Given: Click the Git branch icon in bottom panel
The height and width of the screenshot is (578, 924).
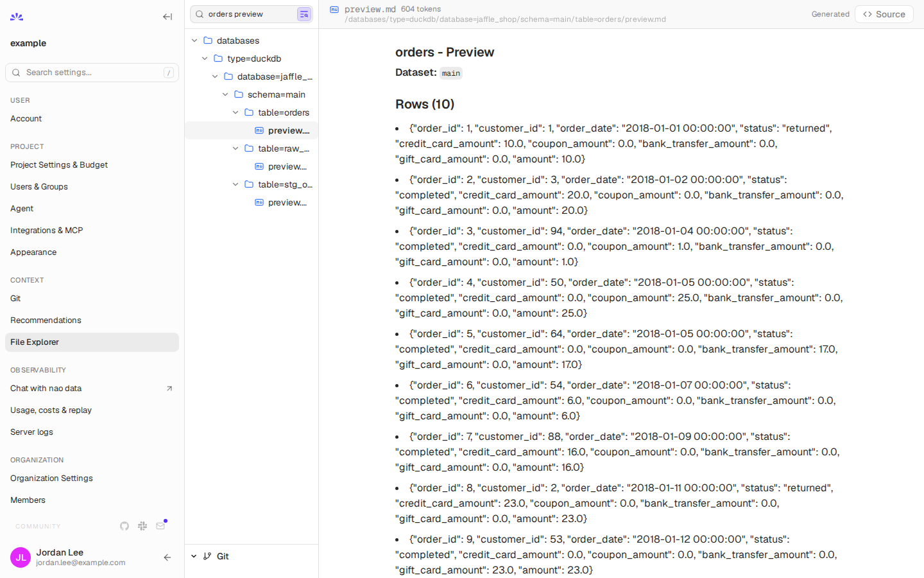Looking at the screenshot, I should (x=207, y=556).
